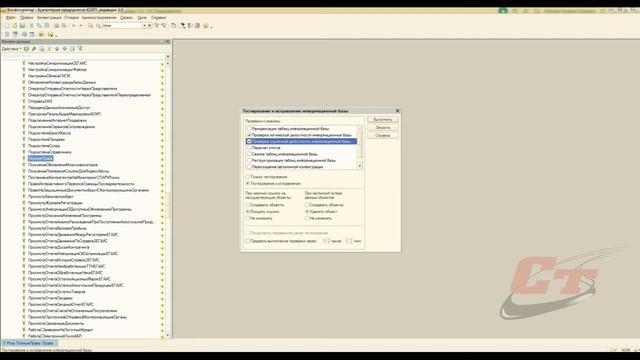Click the filter icon in configuration panel
This screenshot has width=640, height=360.
click(80, 49)
